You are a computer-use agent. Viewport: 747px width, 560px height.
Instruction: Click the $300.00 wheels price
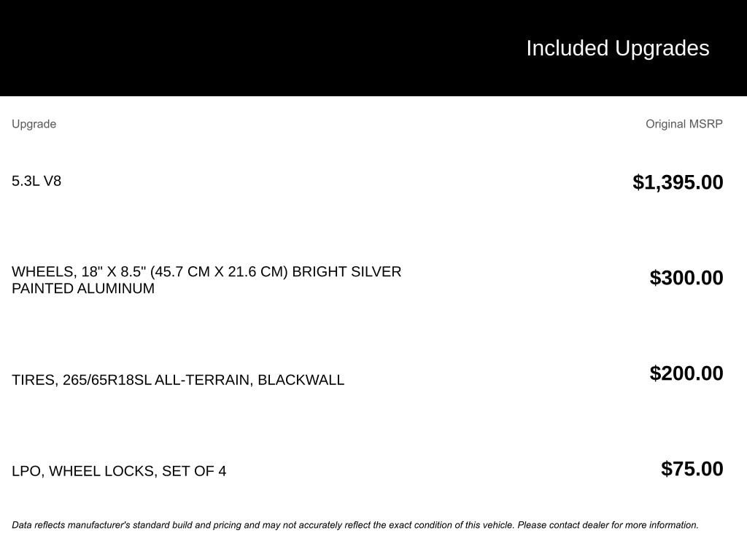686,278
